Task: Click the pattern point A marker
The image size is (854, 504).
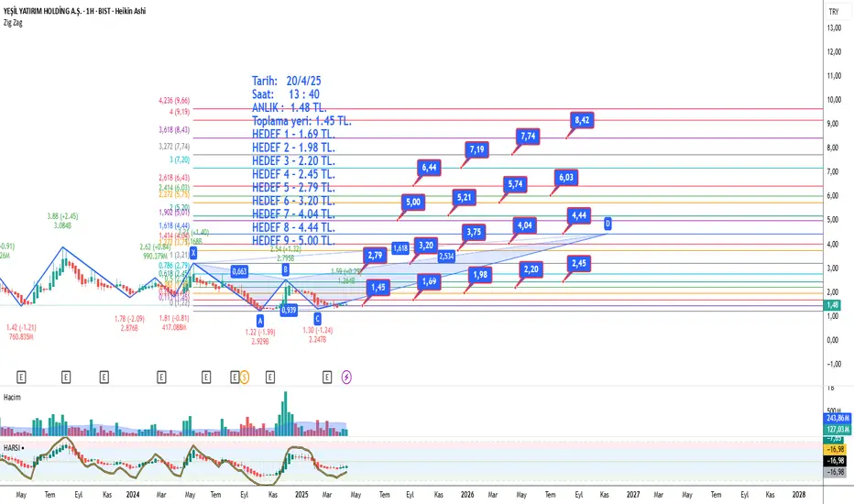Action: pos(260,321)
